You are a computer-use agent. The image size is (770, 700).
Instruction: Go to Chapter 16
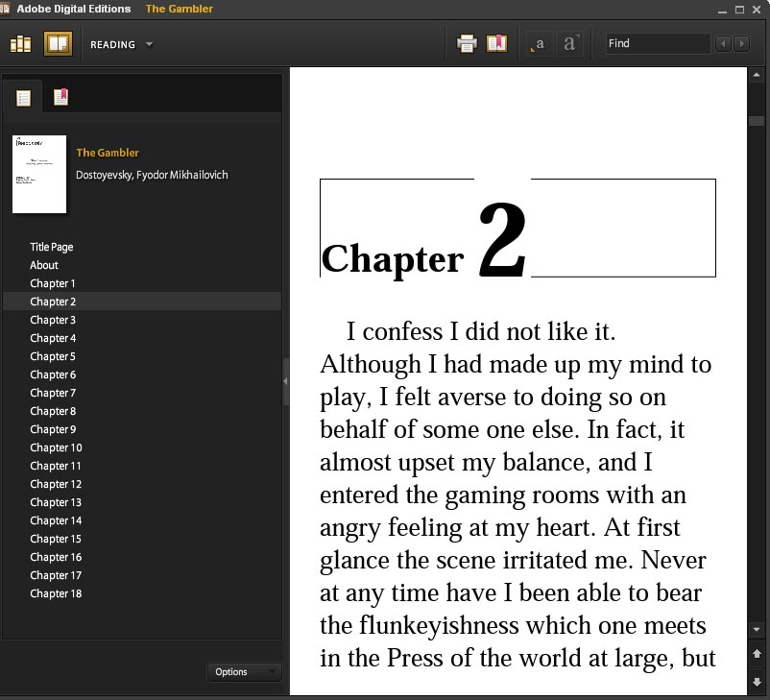tap(56, 557)
